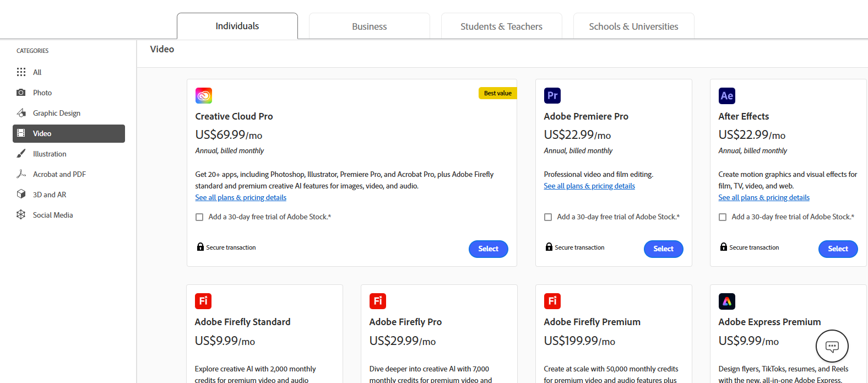Screen dimensions: 868x383
Task: Switch to the Business tab
Action: [x=370, y=26]
